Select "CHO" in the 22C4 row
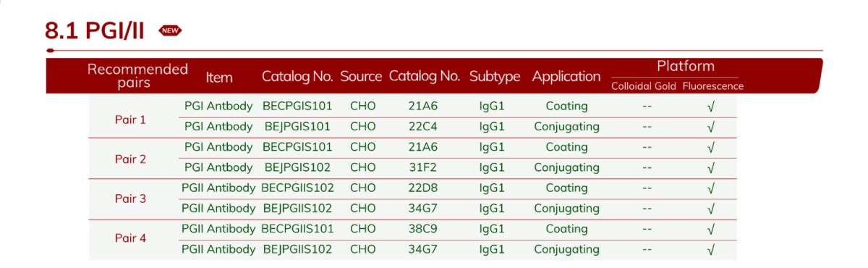This screenshot has height=268, width=868. [362, 126]
